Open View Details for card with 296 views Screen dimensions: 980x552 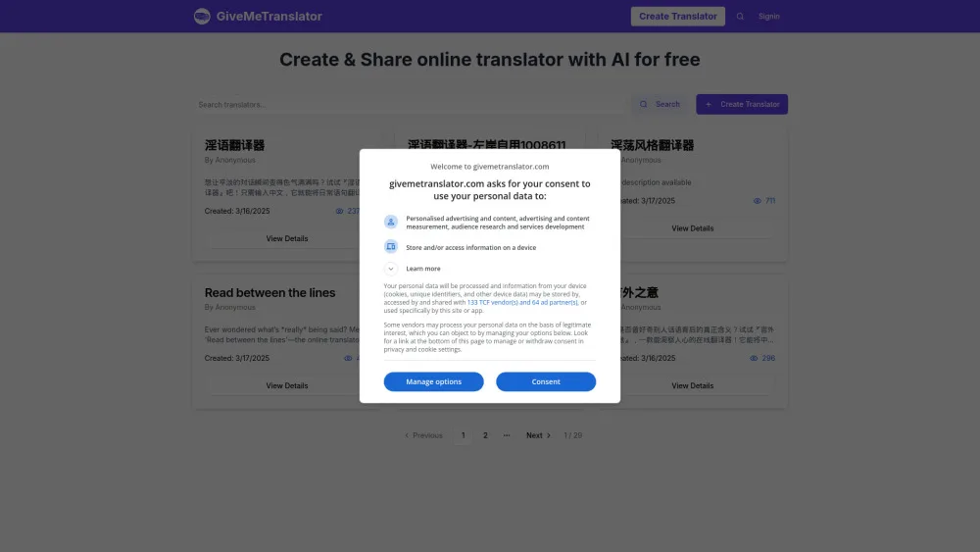click(x=693, y=385)
